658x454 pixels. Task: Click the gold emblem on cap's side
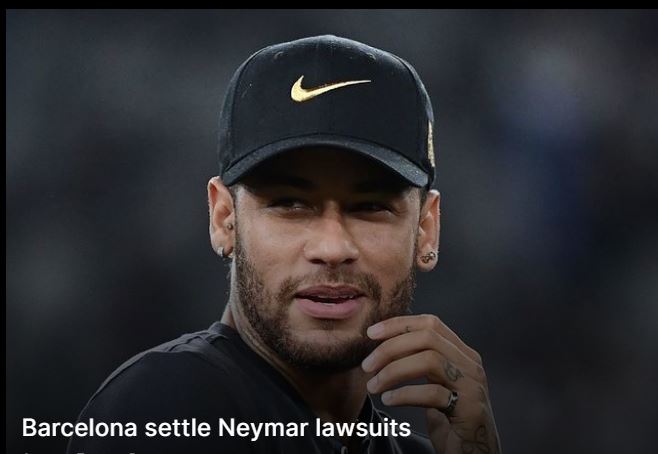tap(431, 144)
